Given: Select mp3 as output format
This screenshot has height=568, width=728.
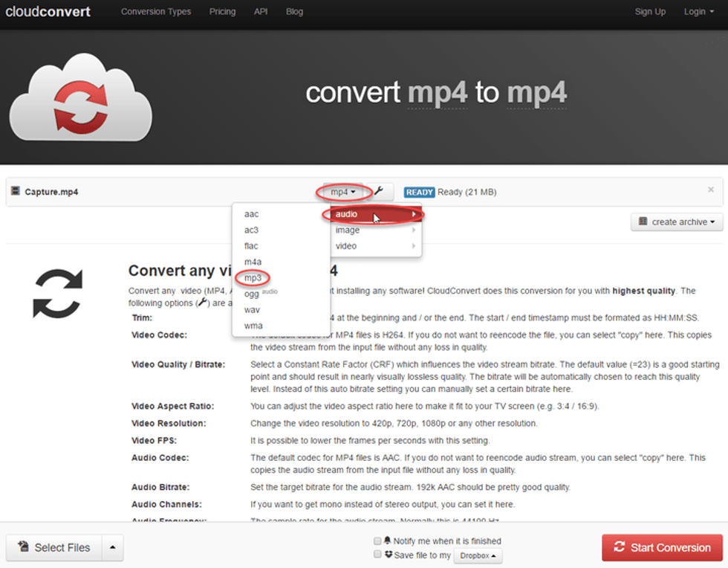Looking at the screenshot, I should click(x=253, y=277).
